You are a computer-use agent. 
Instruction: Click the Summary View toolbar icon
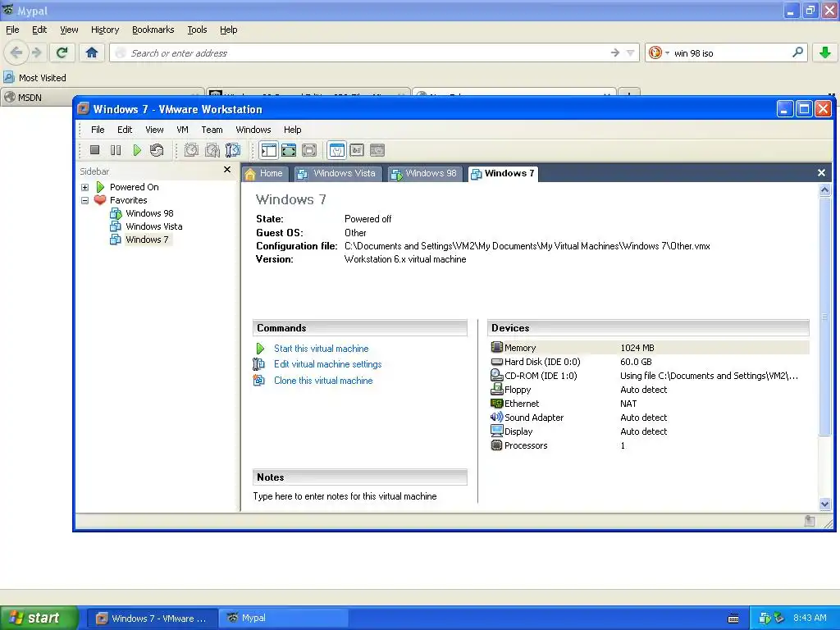337,151
